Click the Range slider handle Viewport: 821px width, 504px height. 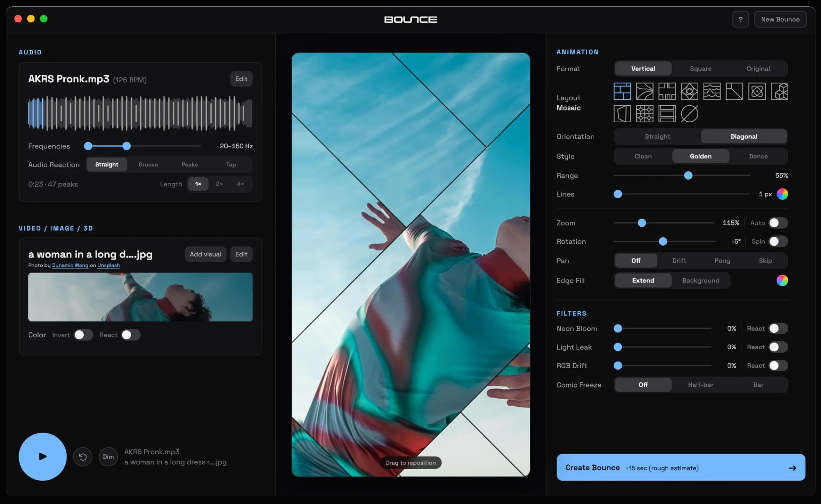(688, 176)
